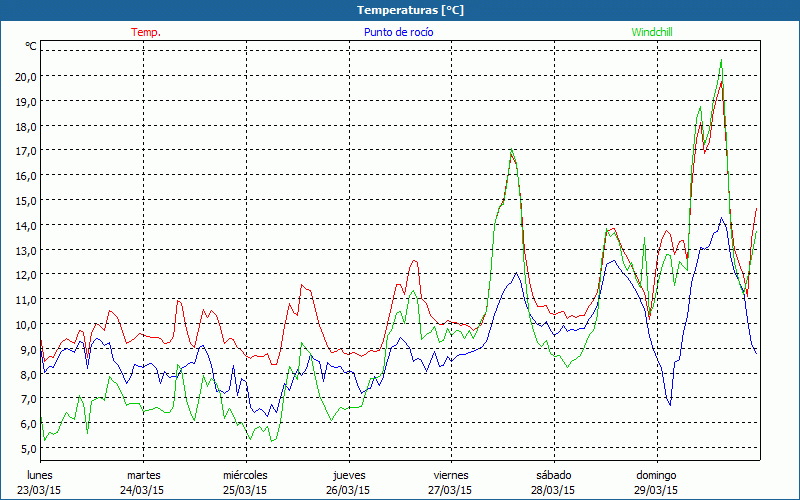Select the viernes day label
The width and height of the screenshot is (800, 500).
pos(451,475)
